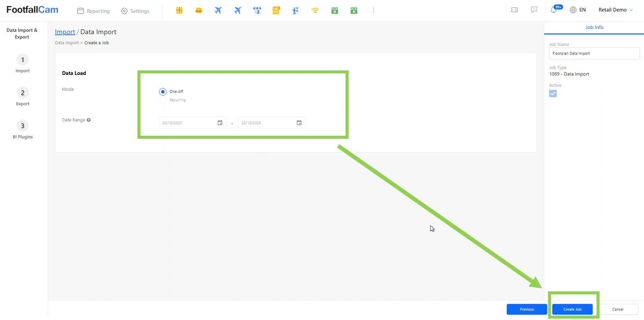Open the chat message icon
644x320 pixels.
coord(534,10)
